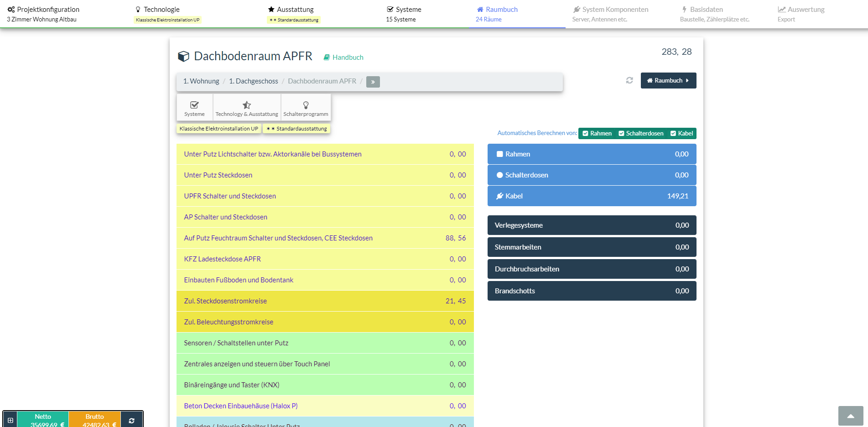Click the plus icon in the bottom price bar

click(10, 420)
